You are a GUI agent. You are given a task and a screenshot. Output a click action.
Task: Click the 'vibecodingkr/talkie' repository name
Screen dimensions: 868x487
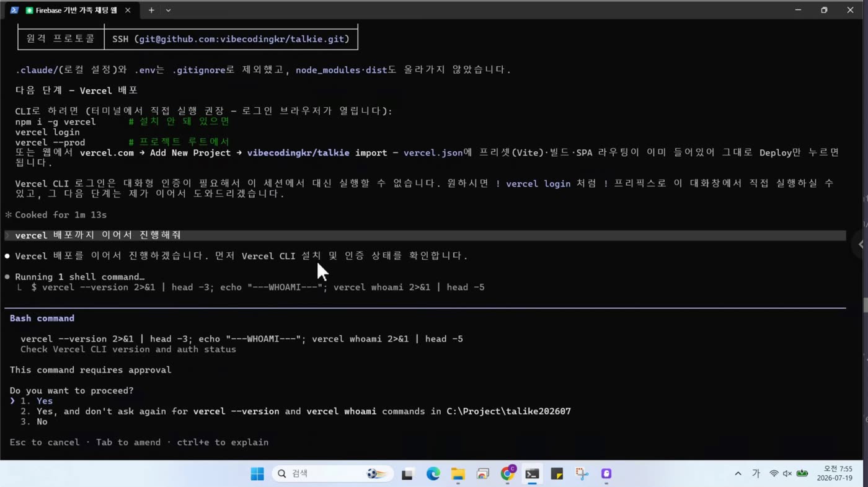coord(298,152)
